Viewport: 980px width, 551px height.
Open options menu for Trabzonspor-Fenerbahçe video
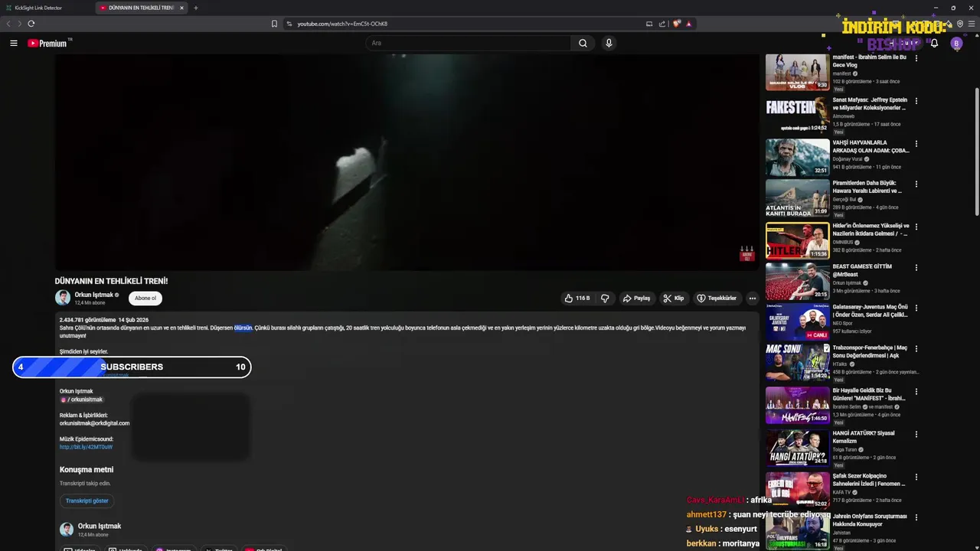click(x=916, y=350)
